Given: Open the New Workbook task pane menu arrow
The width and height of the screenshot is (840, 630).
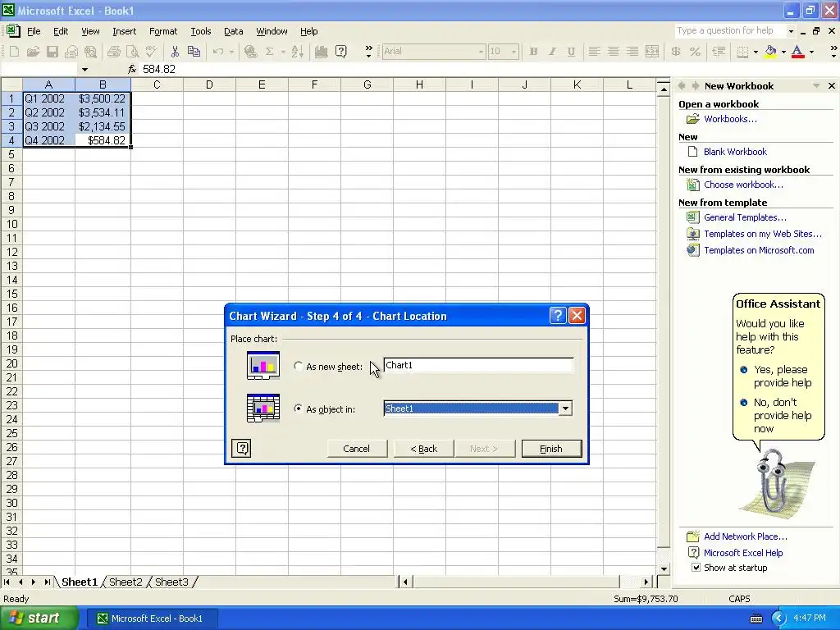Looking at the screenshot, I should [x=816, y=85].
